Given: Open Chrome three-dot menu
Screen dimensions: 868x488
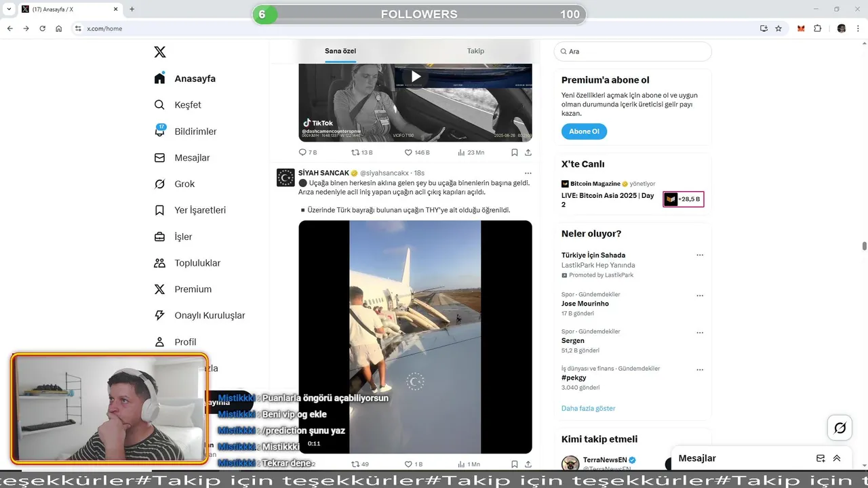Looking at the screenshot, I should click(859, 28).
